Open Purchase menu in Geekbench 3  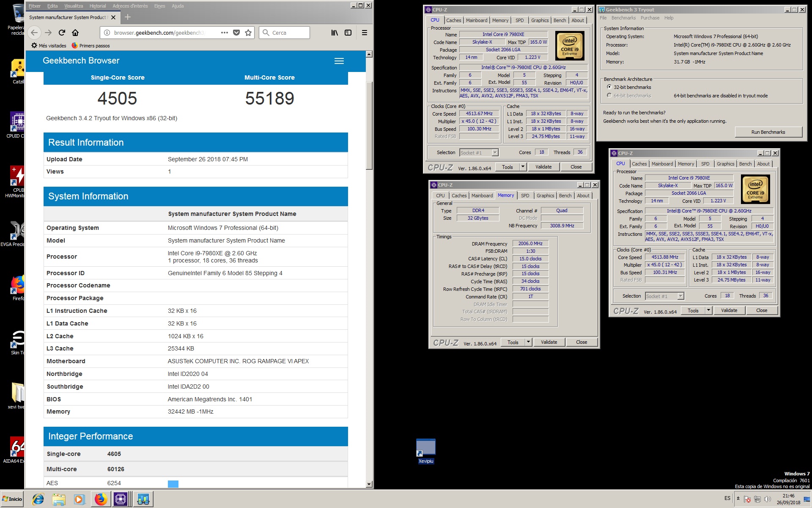click(x=650, y=18)
